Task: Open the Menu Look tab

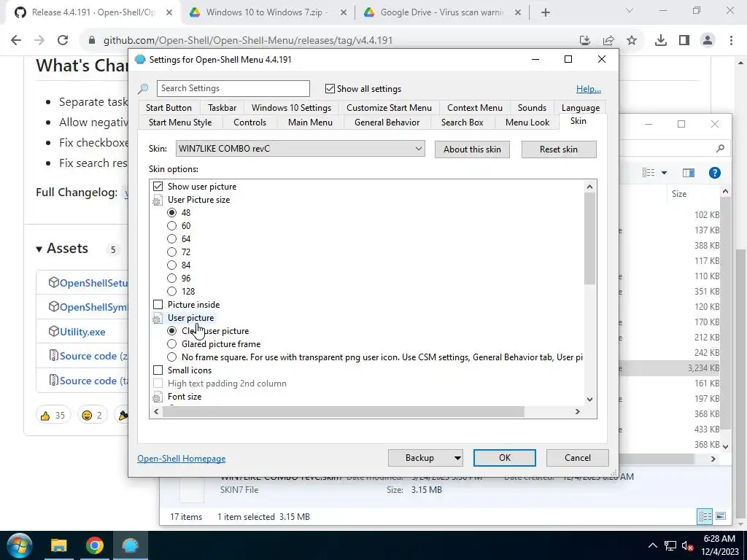Action: [527, 122]
